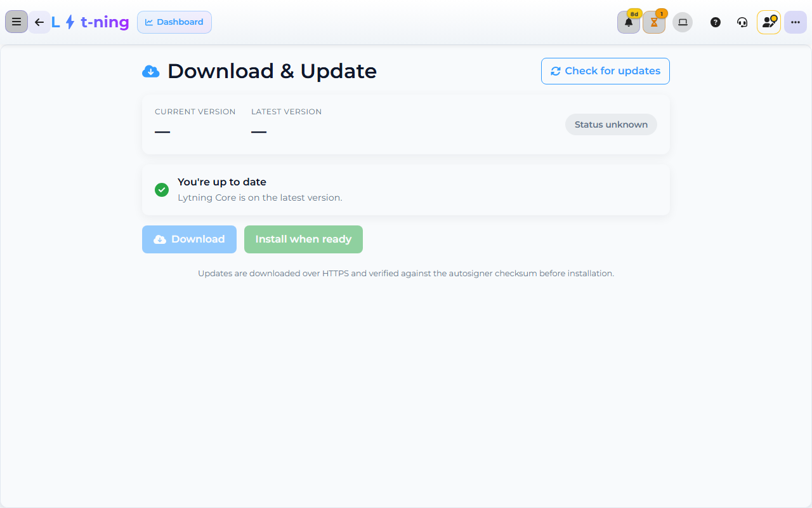The height and width of the screenshot is (508, 812).
Task: Click the green checkmark status icon
Action: pos(162,190)
